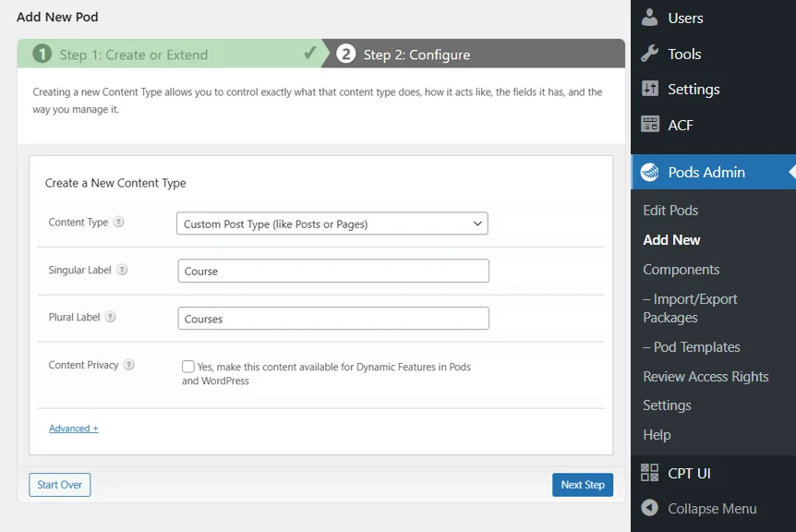
Task: Click the CPT UI menu label
Action: click(x=689, y=473)
